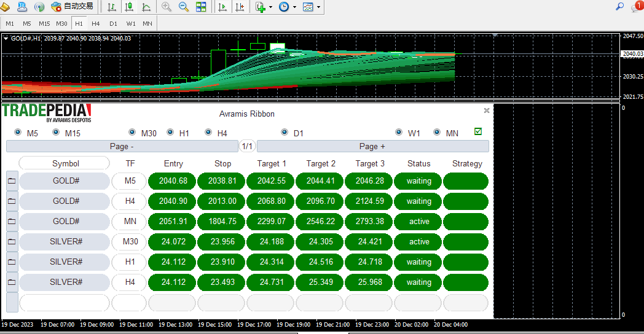This screenshot has width=644, height=334.
Task: Switch chart to line chart mode
Action: 146,7
